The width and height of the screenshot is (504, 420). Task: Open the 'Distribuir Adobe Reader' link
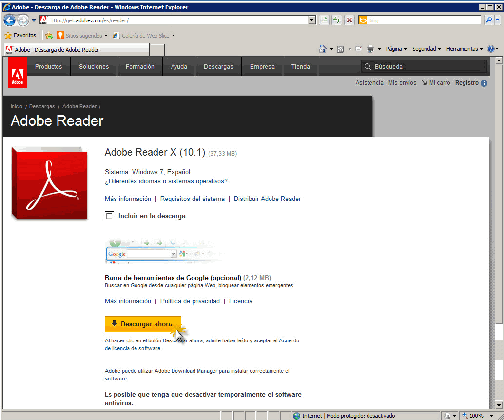(268, 199)
